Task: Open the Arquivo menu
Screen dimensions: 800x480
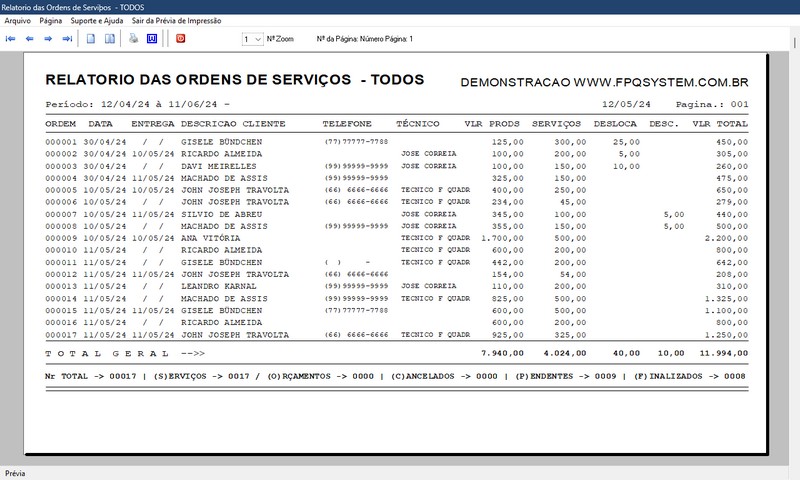Action: [18, 20]
